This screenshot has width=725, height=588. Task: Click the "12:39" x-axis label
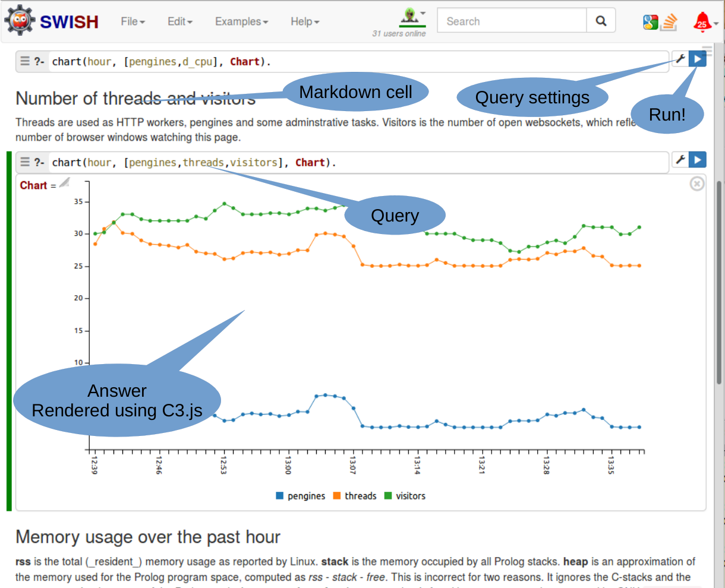tap(94, 464)
